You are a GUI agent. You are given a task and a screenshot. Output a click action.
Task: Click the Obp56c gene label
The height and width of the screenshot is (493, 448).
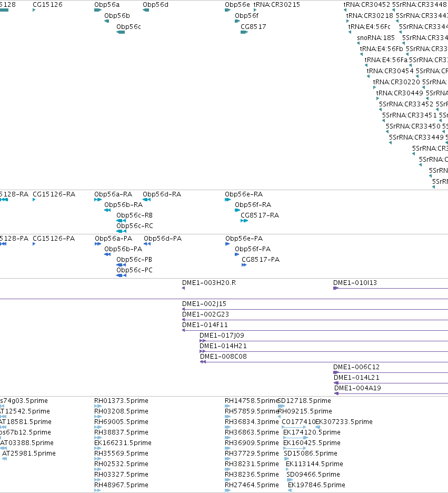pos(128,27)
